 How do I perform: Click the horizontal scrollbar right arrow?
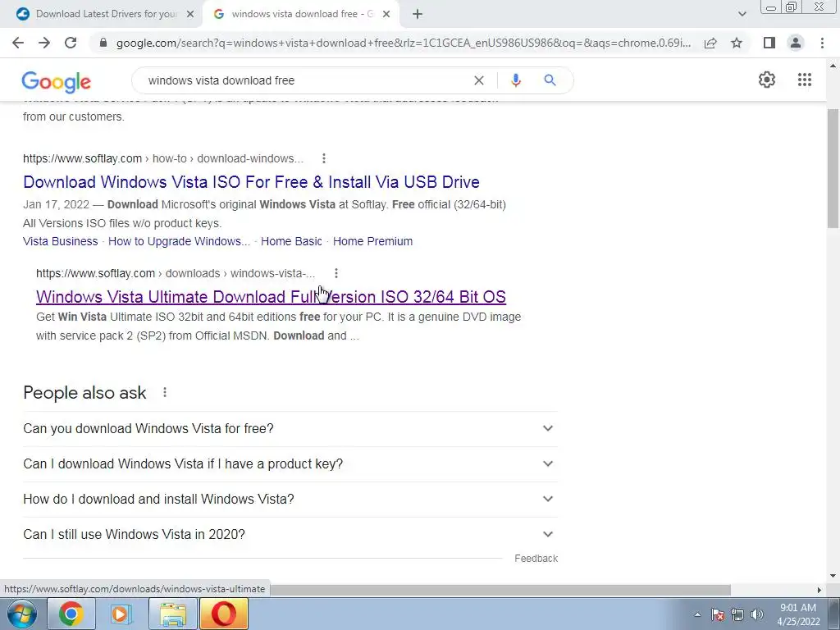819,590
